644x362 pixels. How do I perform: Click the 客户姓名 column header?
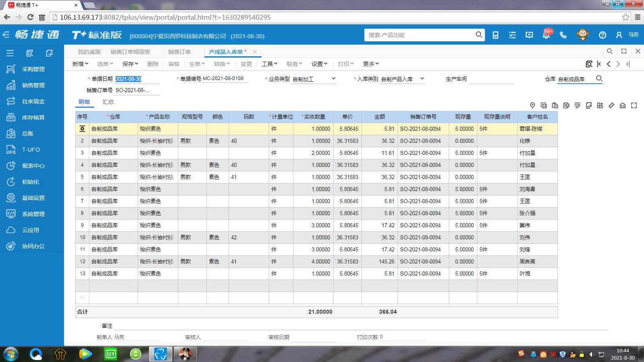(537, 117)
